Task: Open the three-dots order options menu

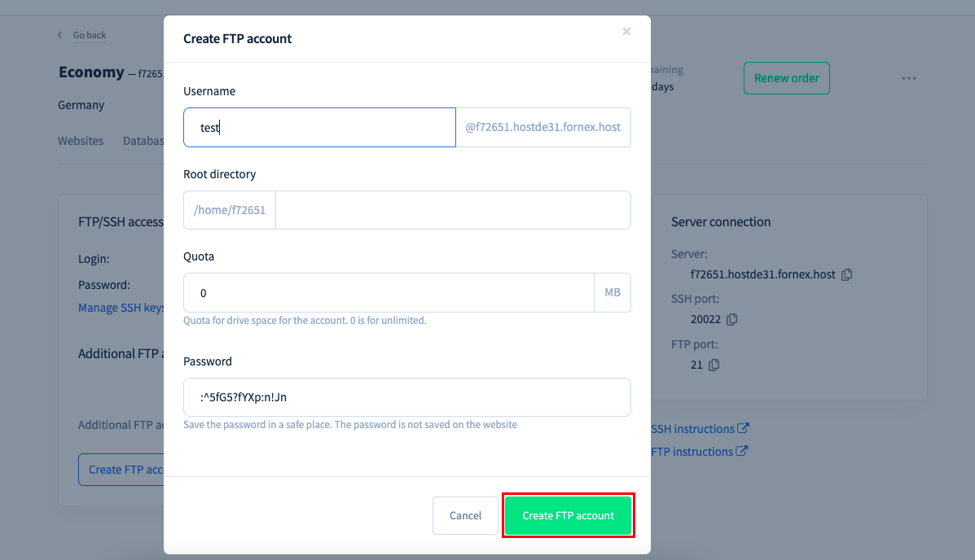Action: pyautogui.click(x=908, y=78)
